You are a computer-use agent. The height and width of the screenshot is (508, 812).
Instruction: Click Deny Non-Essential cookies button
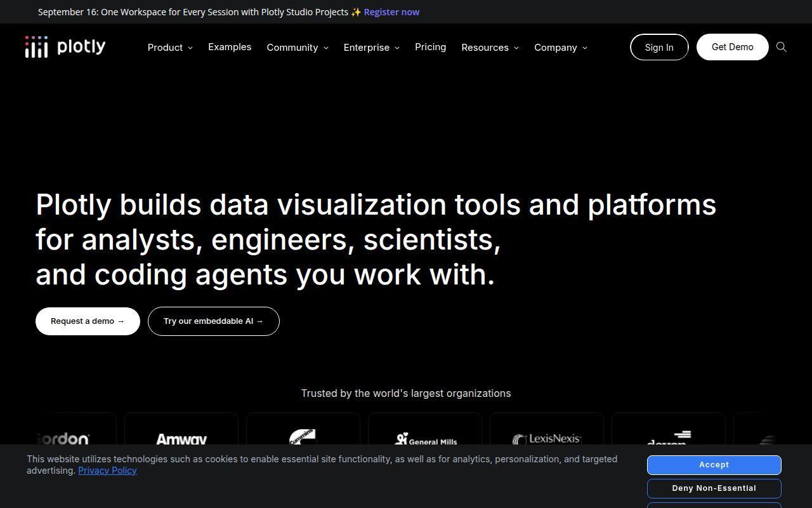click(x=714, y=488)
